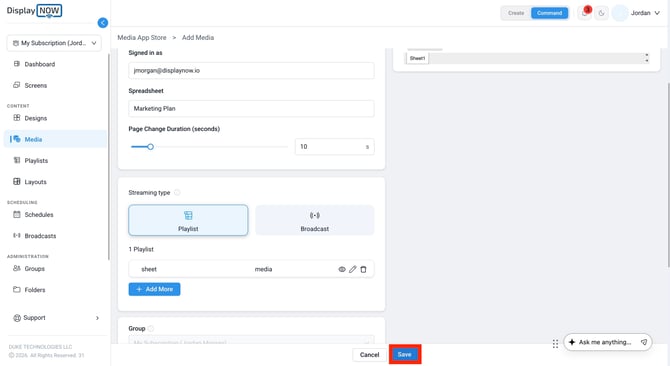Screen dimensions: 670x366
Task: Open the Group dropdown
Action: coord(251,340)
